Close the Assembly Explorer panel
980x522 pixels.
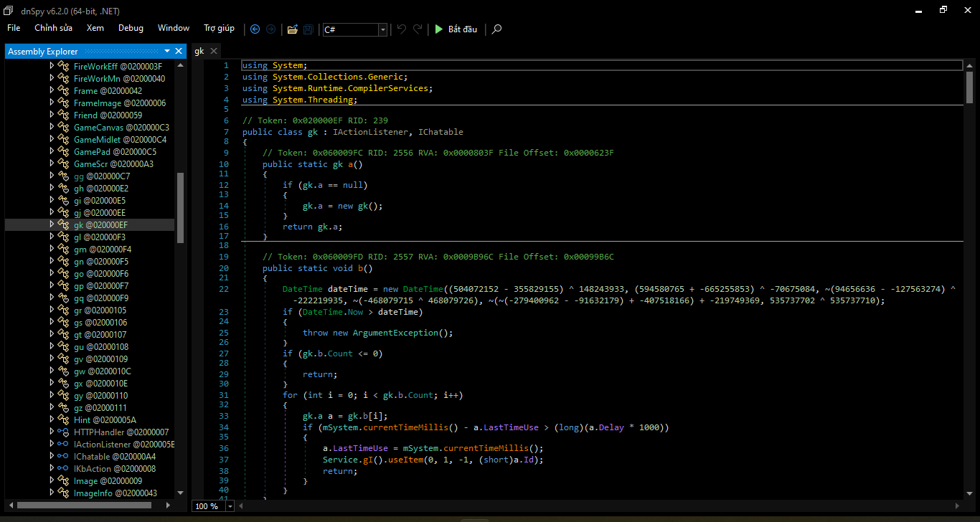pyautogui.click(x=179, y=51)
